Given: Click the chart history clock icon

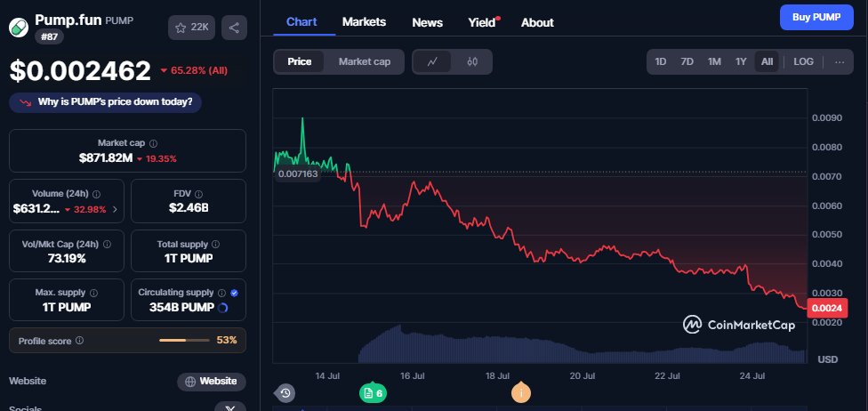Looking at the screenshot, I should [x=285, y=393].
